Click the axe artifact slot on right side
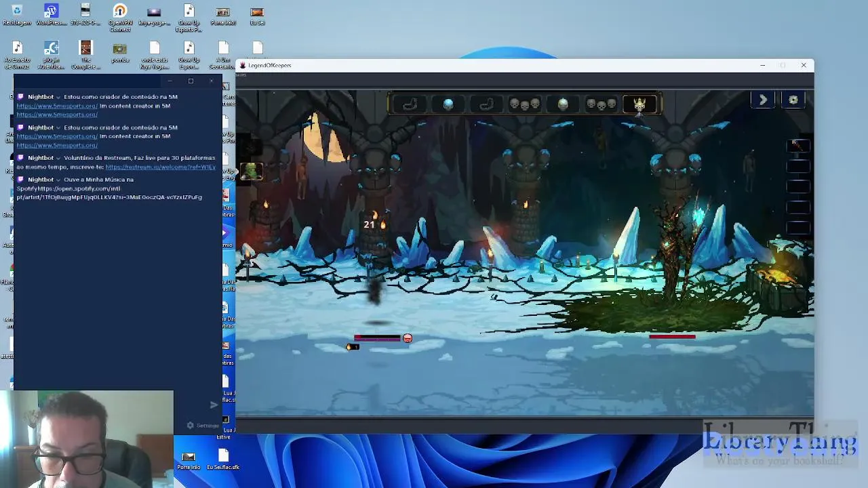The width and height of the screenshot is (868, 488). pyautogui.click(x=798, y=145)
